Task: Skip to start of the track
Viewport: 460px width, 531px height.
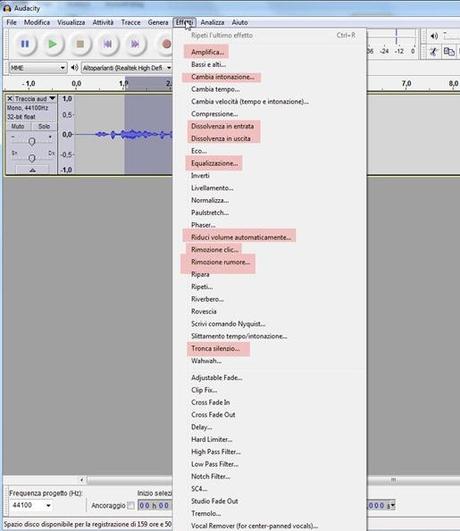Action: (107, 44)
